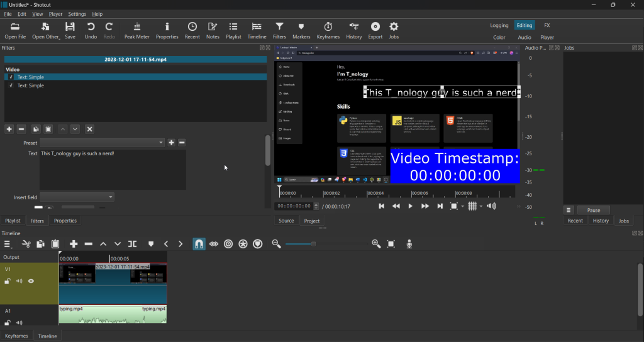
Task: Switch to the Source tab
Action: (x=286, y=221)
